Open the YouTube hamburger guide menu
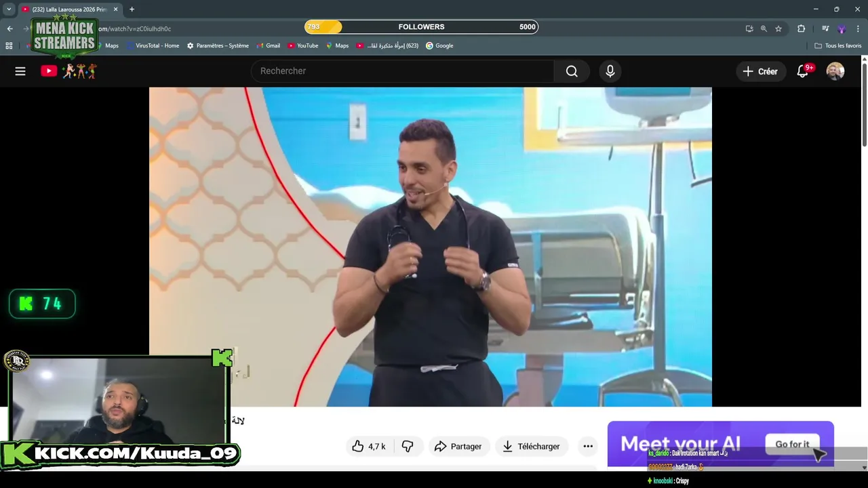 pos(20,71)
